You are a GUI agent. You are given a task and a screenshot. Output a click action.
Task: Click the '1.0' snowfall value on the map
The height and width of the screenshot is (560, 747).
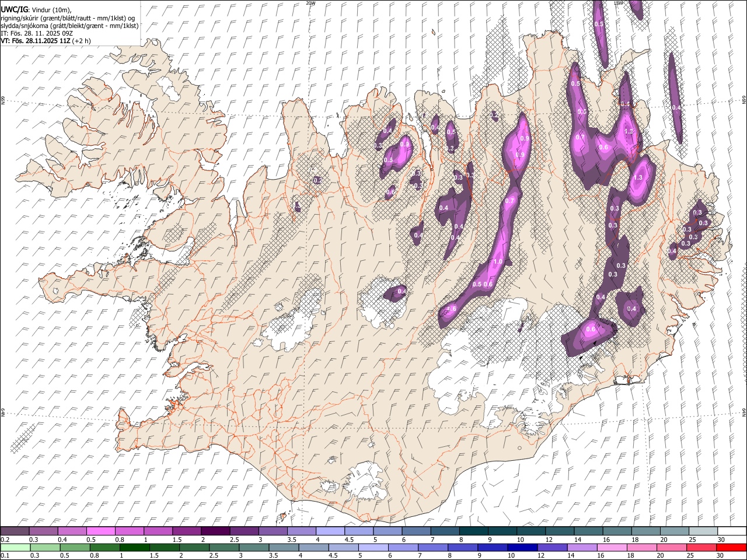point(498,262)
